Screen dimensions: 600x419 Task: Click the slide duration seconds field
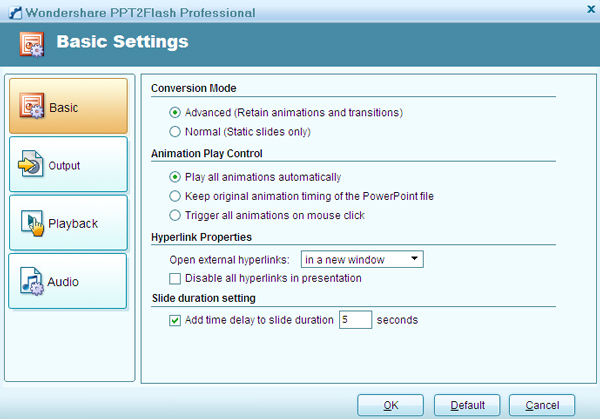pyautogui.click(x=355, y=321)
